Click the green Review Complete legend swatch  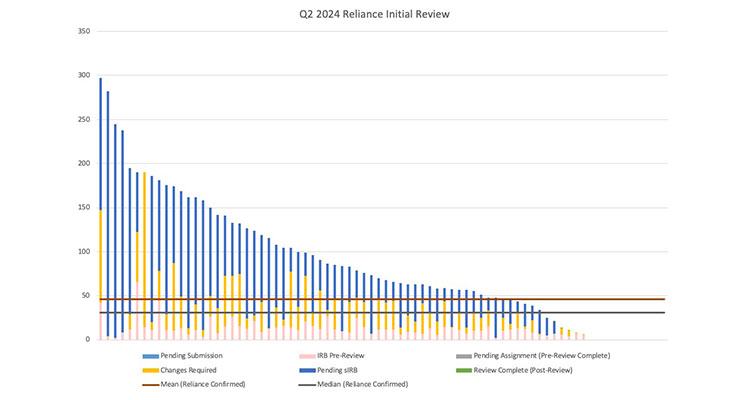[x=465, y=370]
